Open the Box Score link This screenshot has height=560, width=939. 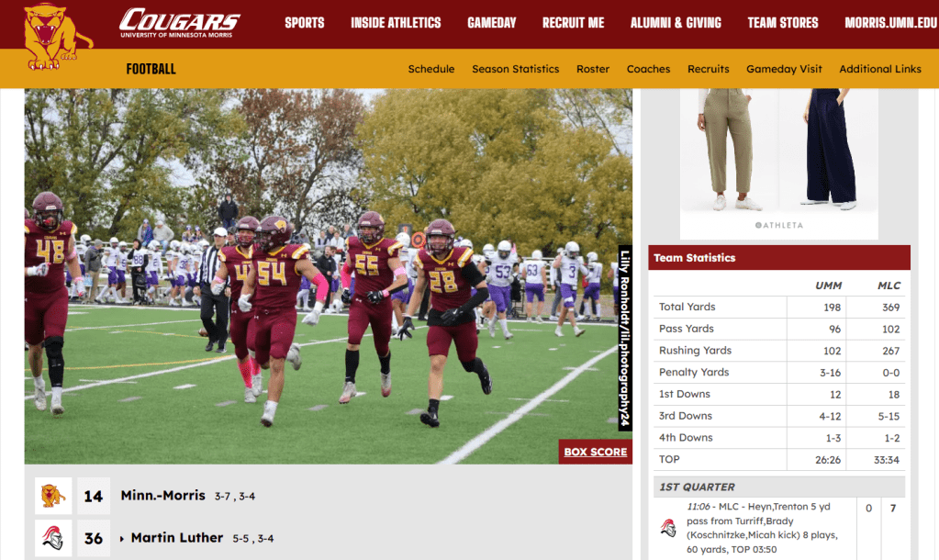point(596,452)
